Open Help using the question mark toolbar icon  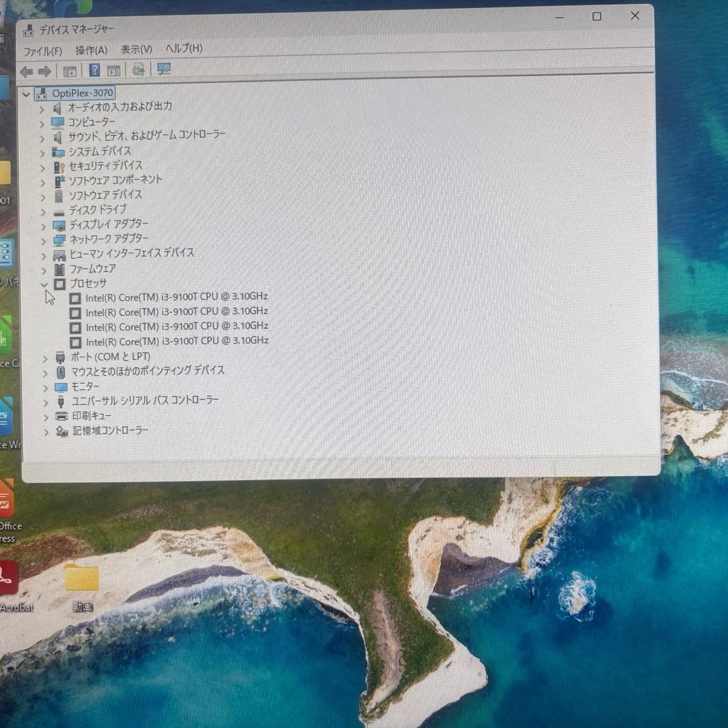[x=95, y=71]
